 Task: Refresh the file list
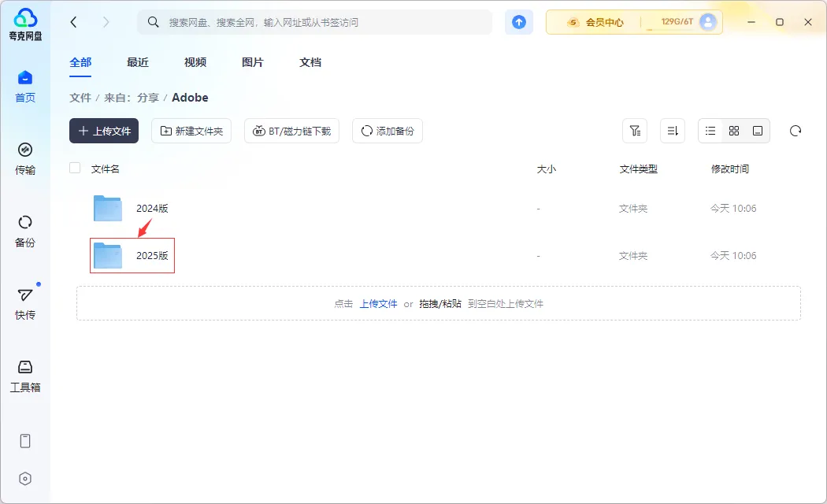click(795, 131)
